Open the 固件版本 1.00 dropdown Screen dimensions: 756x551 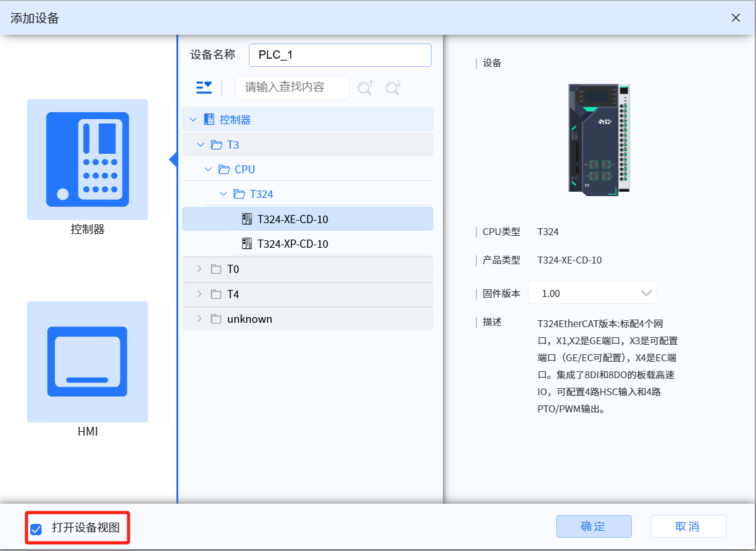point(646,293)
